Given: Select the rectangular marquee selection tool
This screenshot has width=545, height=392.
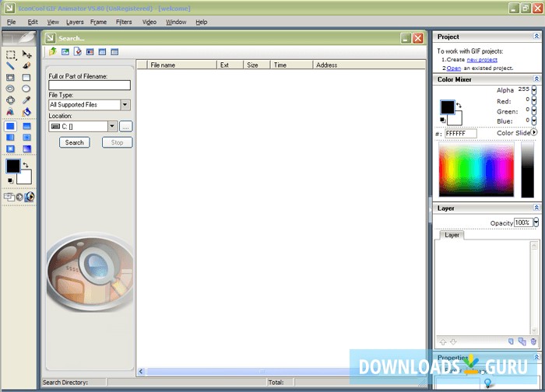Looking at the screenshot, I should pos(11,54).
